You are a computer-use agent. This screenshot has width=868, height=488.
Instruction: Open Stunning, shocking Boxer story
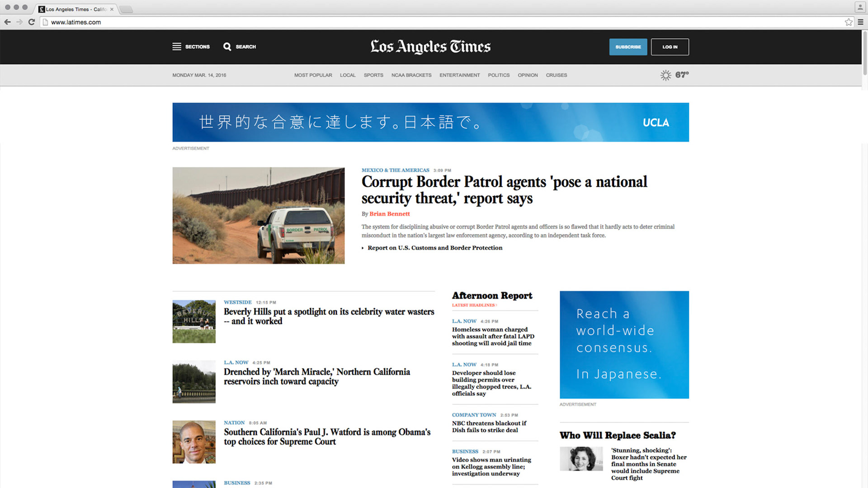tap(649, 464)
